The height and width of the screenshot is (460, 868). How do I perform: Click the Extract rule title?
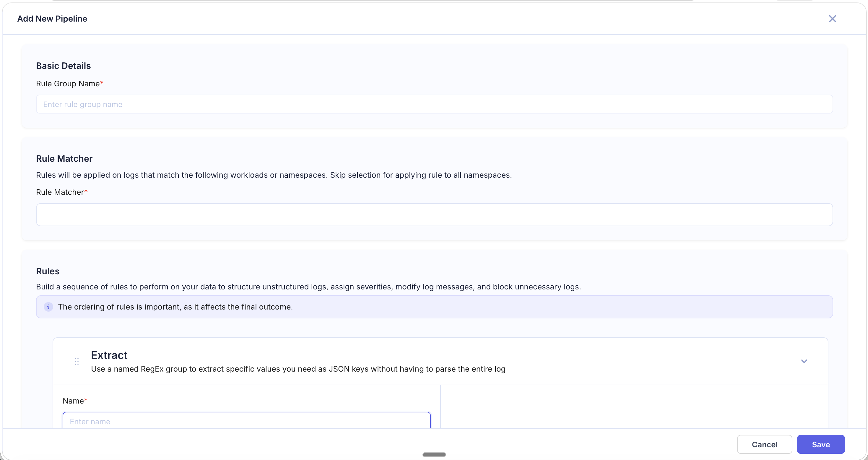tap(109, 355)
